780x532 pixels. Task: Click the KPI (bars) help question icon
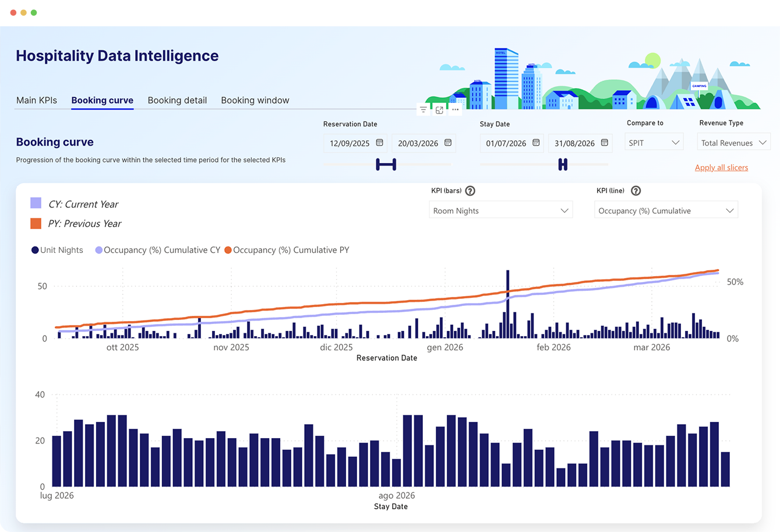point(470,191)
